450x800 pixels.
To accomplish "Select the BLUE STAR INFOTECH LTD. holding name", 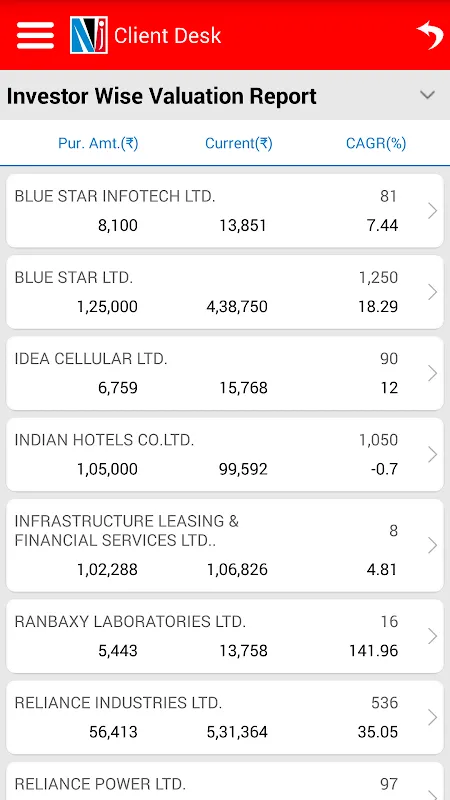I will tap(115, 196).
